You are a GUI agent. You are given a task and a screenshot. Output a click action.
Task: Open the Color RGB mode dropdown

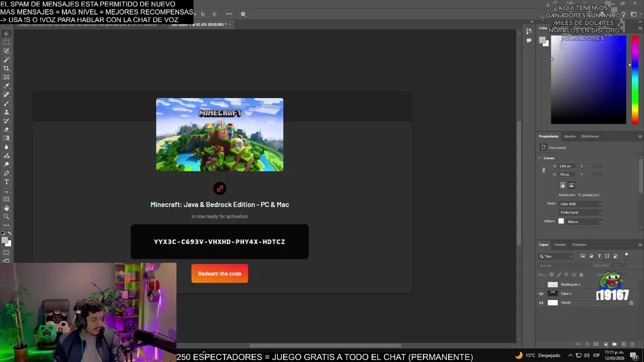click(580, 204)
